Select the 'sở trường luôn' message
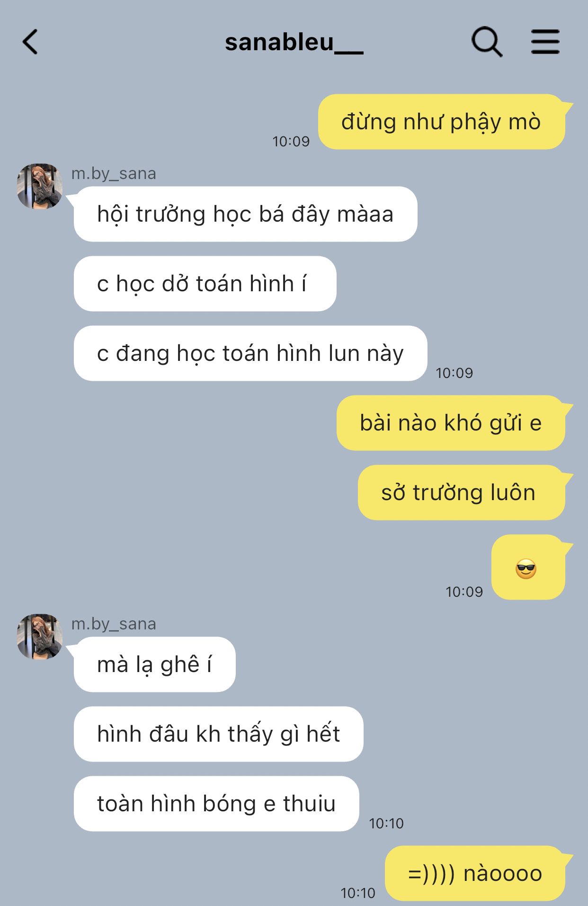The width and height of the screenshot is (588, 906). tap(462, 493)
